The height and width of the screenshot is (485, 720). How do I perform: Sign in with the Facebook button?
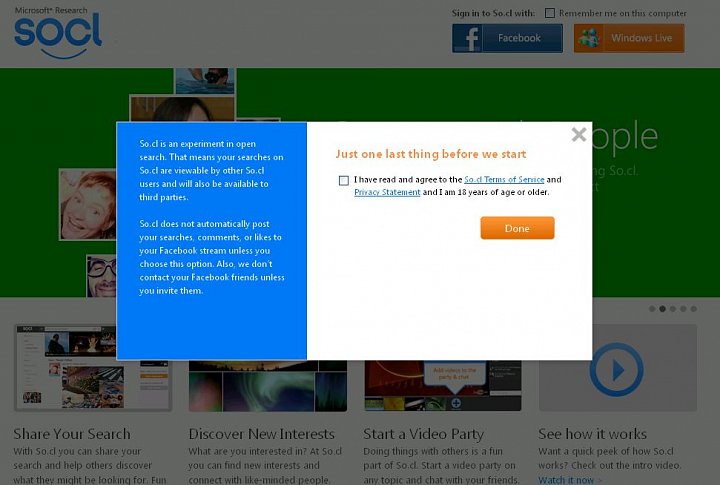(507, 38)
